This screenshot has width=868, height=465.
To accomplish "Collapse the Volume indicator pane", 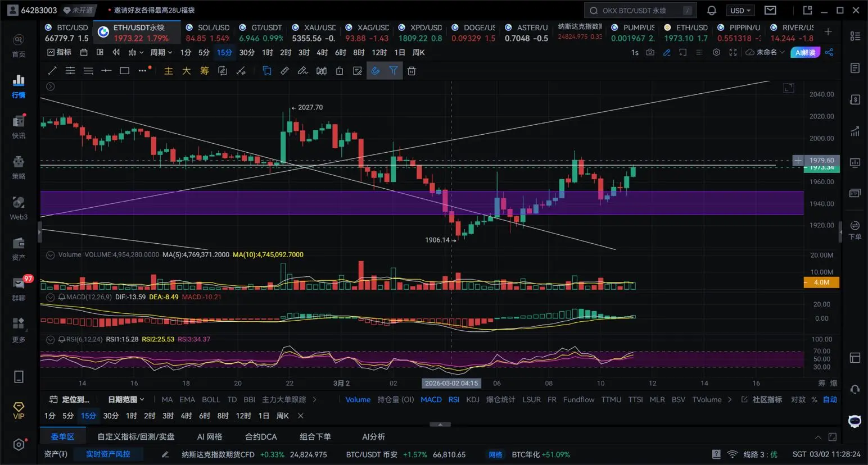I will pos(51,254).
